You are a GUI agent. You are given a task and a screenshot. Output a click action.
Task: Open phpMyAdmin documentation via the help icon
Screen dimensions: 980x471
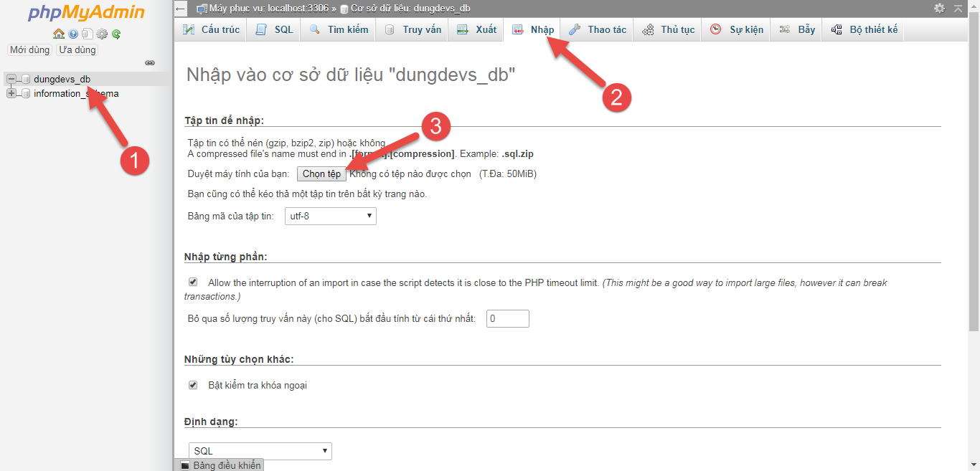pos(73,34)
